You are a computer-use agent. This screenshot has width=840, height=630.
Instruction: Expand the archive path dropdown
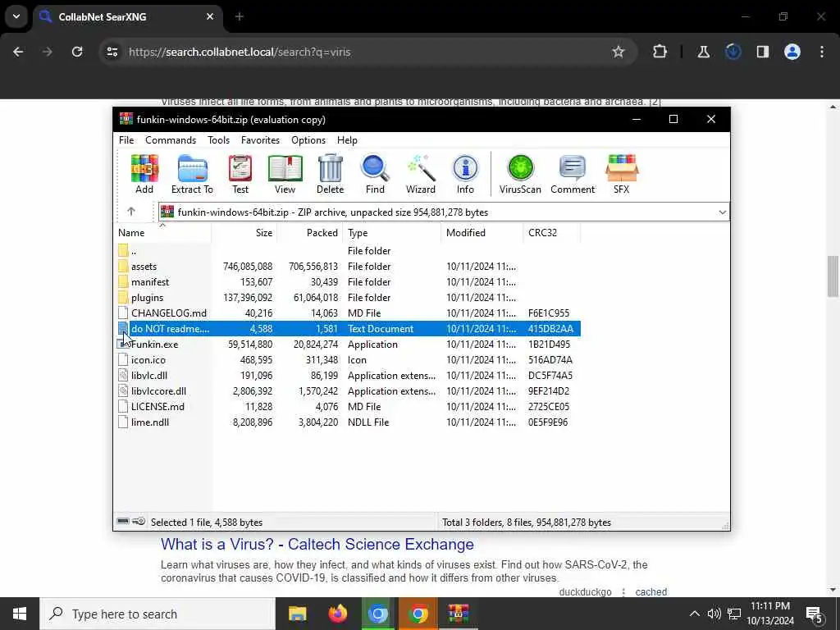point(722,212)
